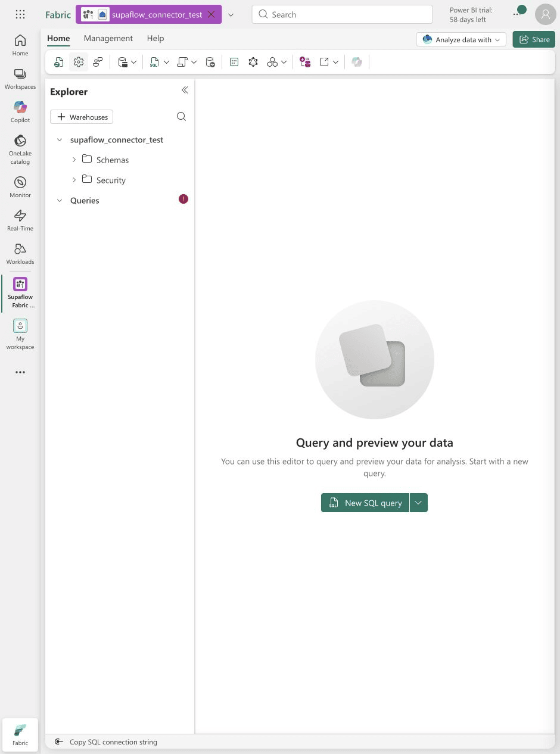Click the Get data database icon

(x=123, y=62)
